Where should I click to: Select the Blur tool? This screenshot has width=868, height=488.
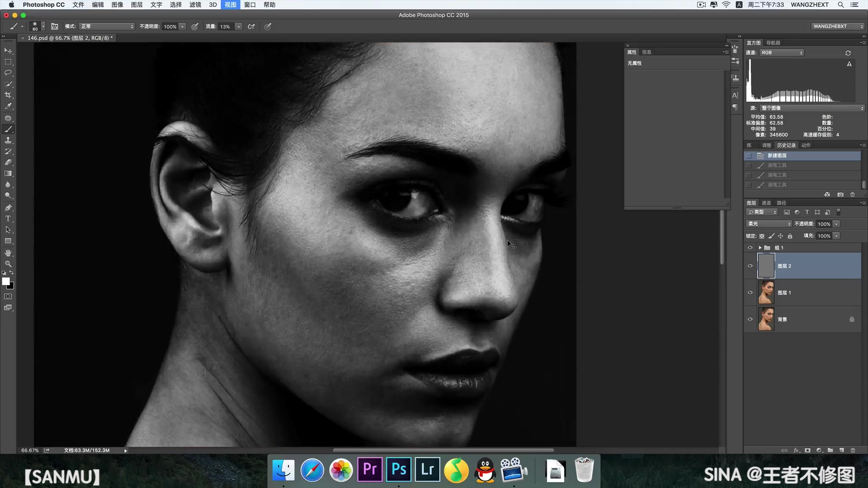coord(8,185)
